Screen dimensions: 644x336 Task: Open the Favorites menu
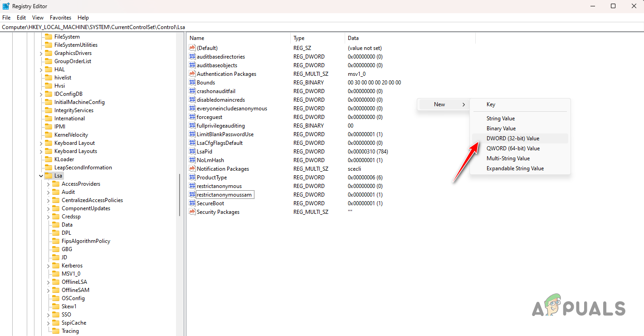coord(60,17)
